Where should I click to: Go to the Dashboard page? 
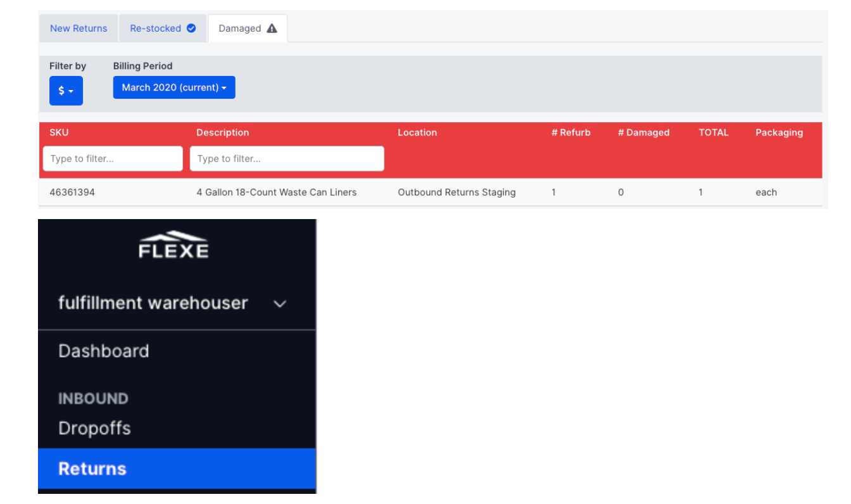coord(103,351)
